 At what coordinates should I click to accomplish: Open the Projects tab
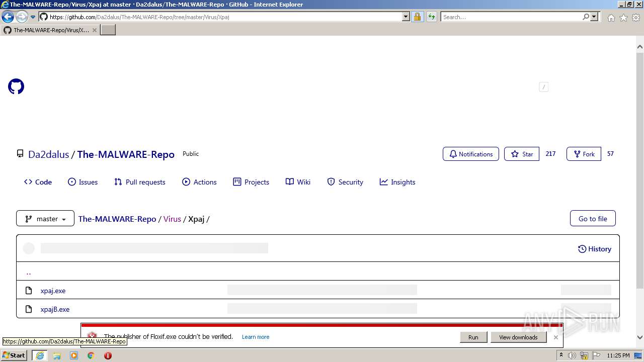[251, 182]
